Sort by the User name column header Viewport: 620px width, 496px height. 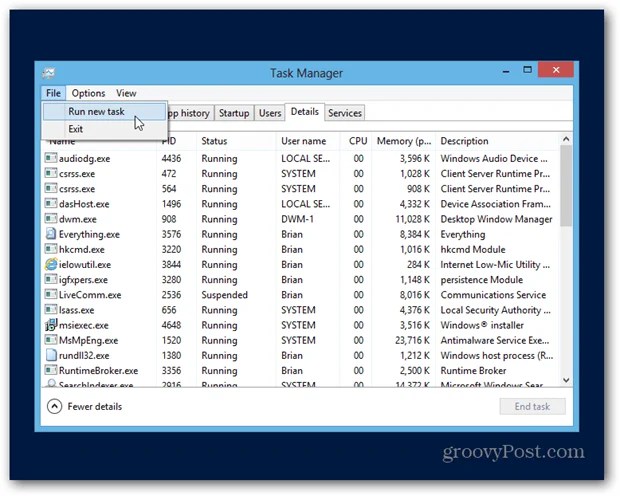pos(308,141)
